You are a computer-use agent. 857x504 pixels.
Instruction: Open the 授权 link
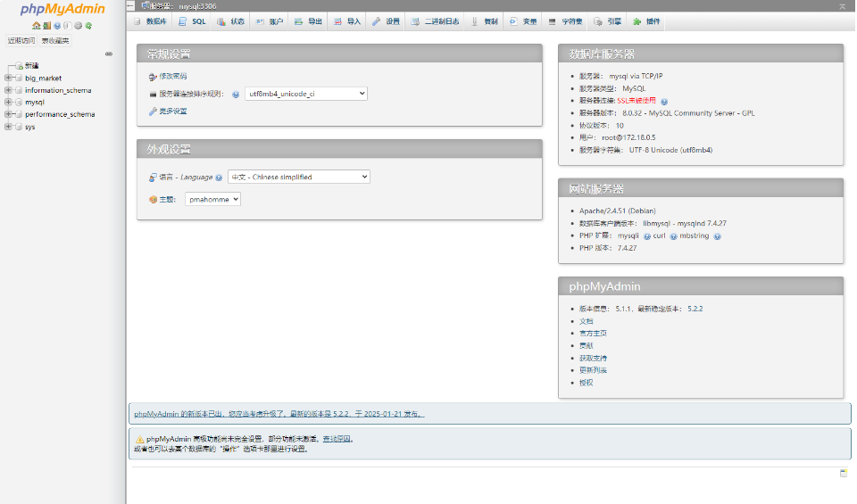click(x=586, y=383)
